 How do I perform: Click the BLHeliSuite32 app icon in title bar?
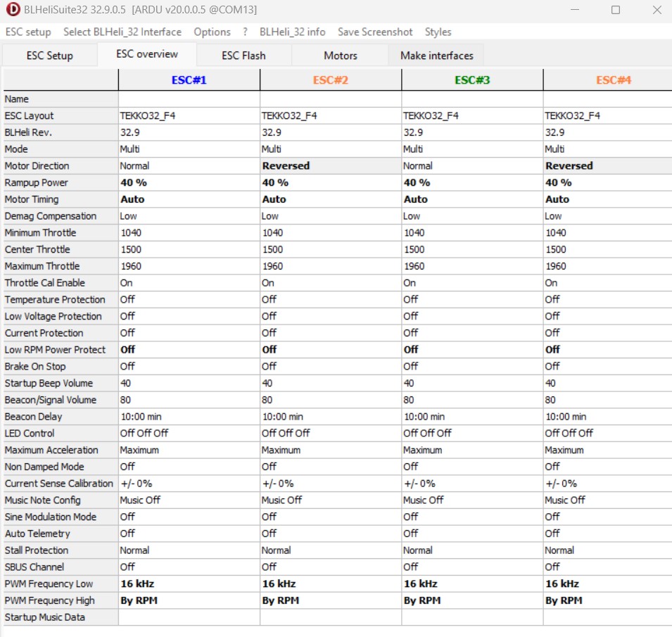coord(13,9)
